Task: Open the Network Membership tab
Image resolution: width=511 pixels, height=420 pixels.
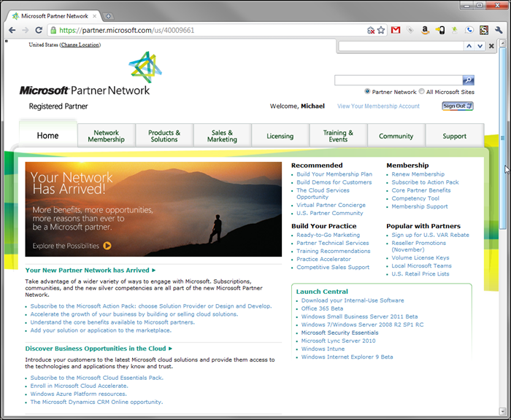Action: pyautogui.click(x=107, y=136)
